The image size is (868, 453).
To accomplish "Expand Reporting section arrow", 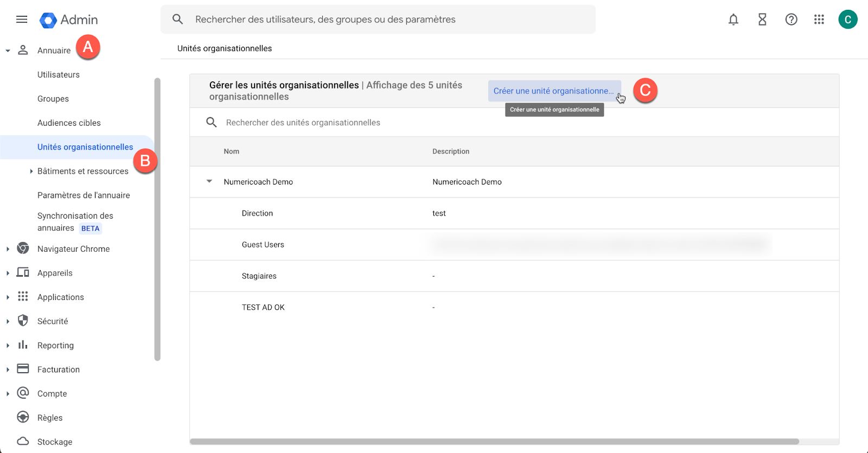I will point(8,346).
